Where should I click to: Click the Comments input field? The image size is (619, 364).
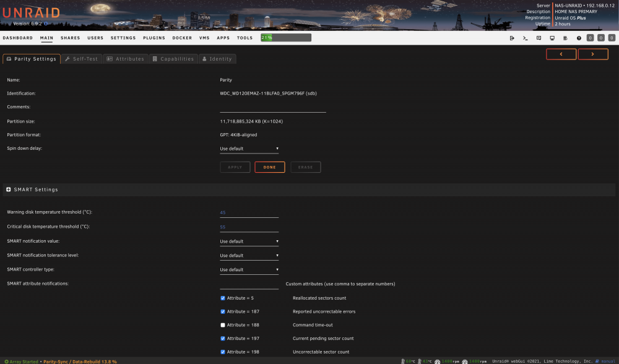click(x=273, y=107)
